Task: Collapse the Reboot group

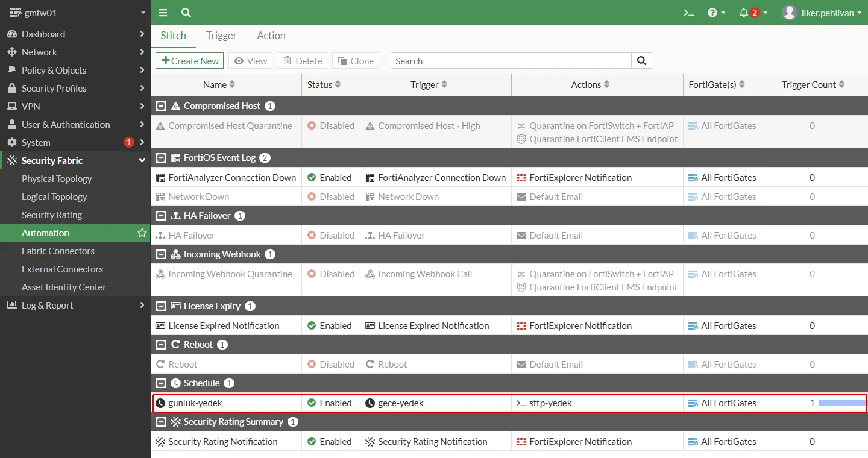Action: pos(161,345)
